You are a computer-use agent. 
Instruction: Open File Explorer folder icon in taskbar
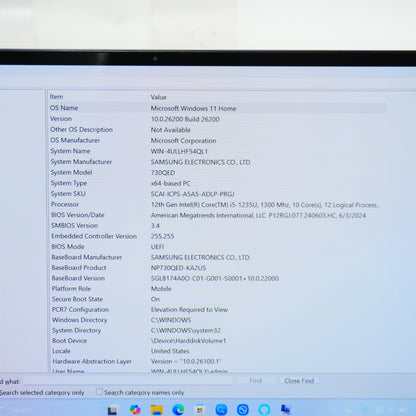tap(156, 410)
